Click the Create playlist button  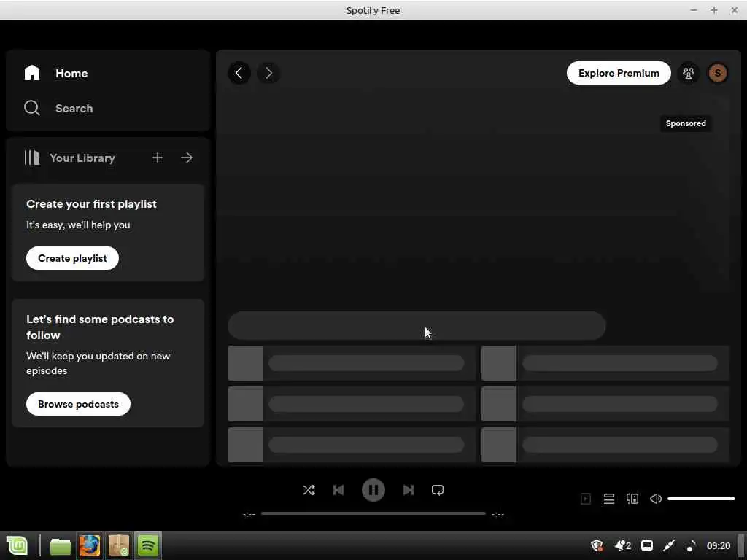pyautogui.click(x=72, y=258)
